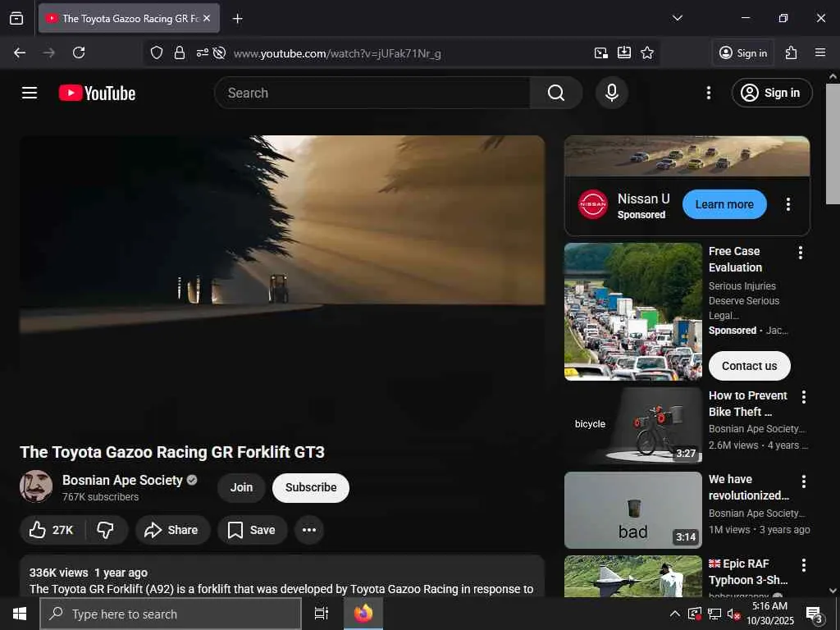Image resolution: width=840 pixels, height=630 pixels.
Task: Open options for Free Case Evaluation ad
Action: coord(801,253)
